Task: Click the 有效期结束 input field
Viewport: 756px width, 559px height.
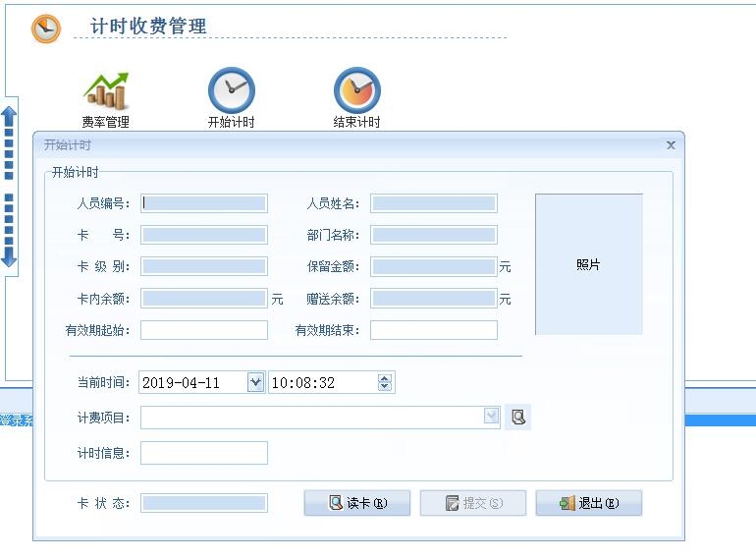Action: [x=434, y=330]
